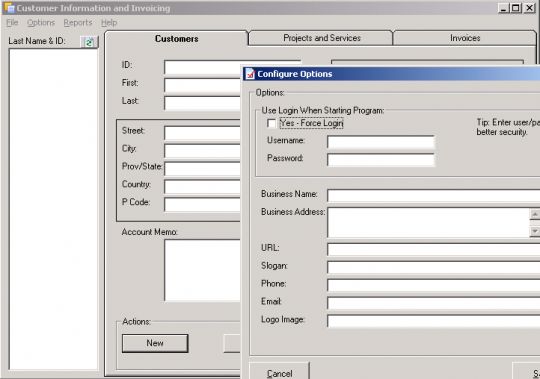
Task: Click the Business Name input field
Action: pyautogui.click(x=433, y=196)
